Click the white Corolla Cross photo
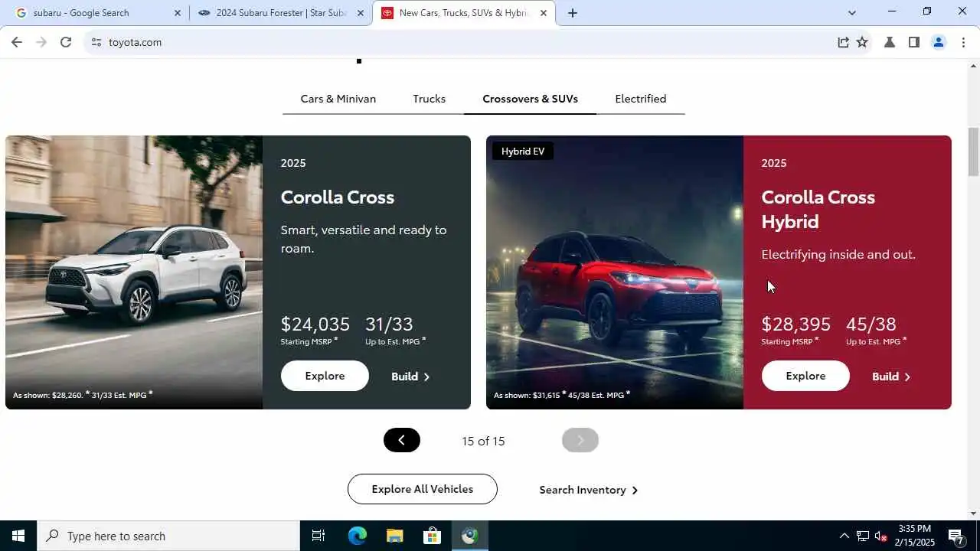The width and height of the screenshot is (980, 551). [x=134, y=272]
